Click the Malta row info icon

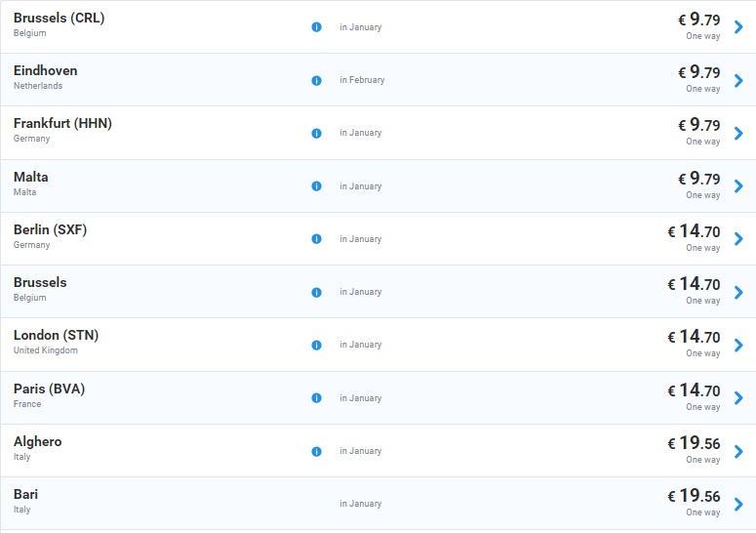[x=316, y=186]
